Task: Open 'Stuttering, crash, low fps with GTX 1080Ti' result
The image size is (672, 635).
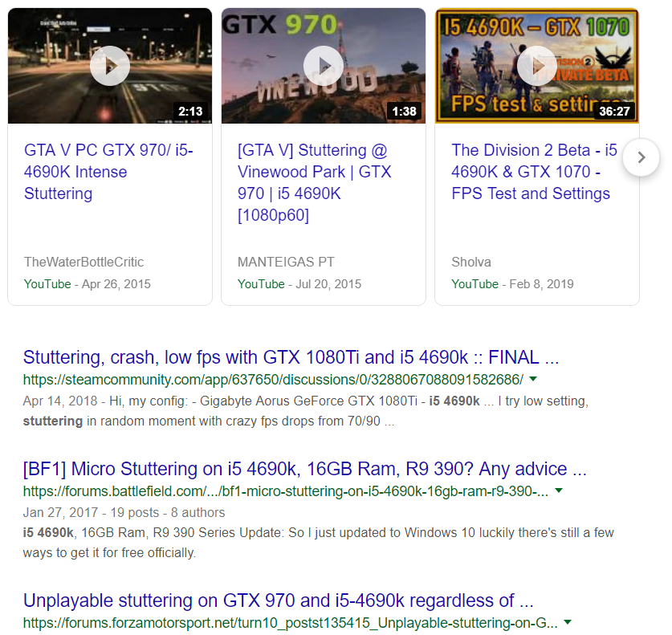Action: pyautogui.click(x=291, y=357)
